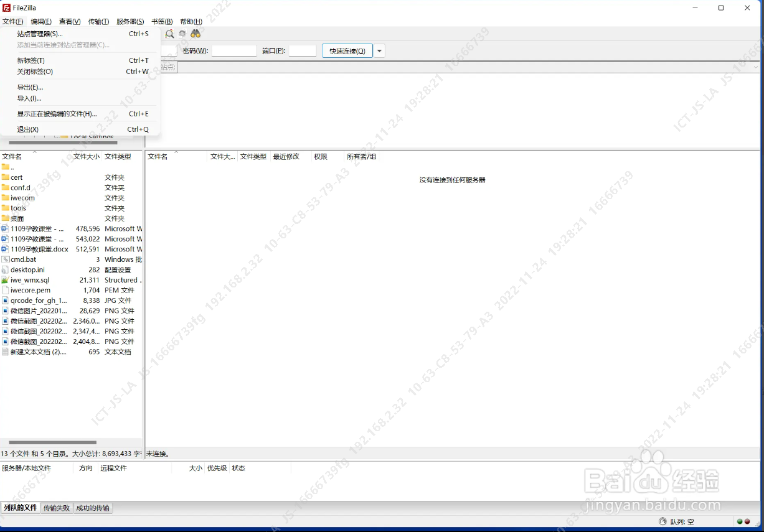The image size is (764, 532).
Task: Open the 服务器 menu in menu bar
Action: click(x=130, y=22)
